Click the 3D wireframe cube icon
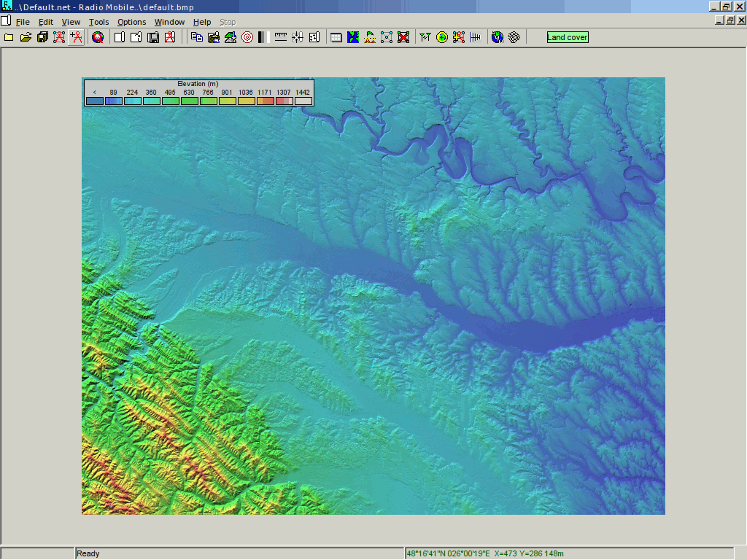The width and height of the screenshot is (747, 560). pos(514,37)
